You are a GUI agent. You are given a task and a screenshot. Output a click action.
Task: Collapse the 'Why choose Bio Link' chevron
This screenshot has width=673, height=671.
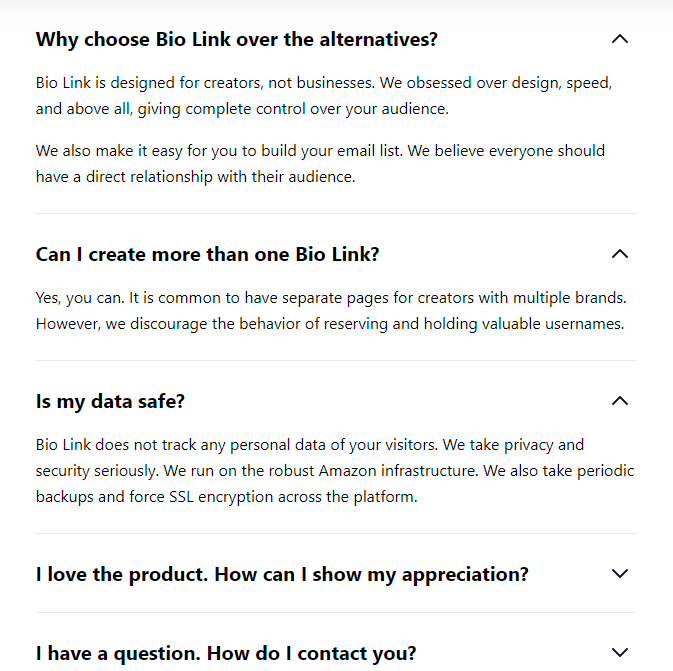(620, 40)
